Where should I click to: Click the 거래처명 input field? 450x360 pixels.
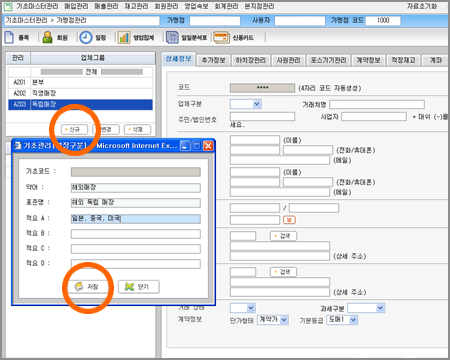coord(377,105)
